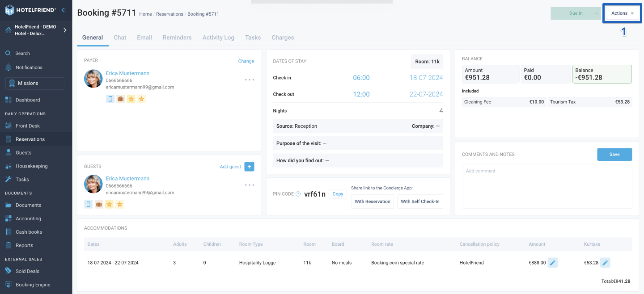
Task: Open the Activity Log tab
Action: [x=218, y=38]
